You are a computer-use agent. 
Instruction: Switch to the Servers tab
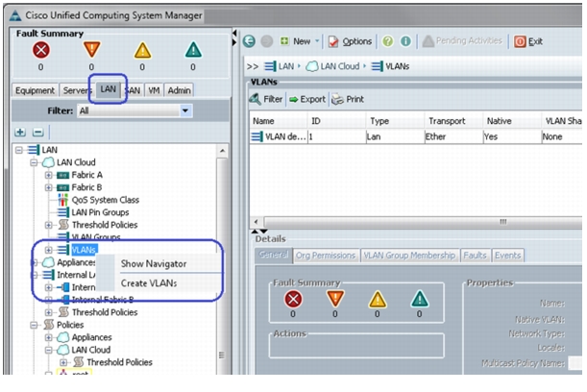tap(76, 90)
